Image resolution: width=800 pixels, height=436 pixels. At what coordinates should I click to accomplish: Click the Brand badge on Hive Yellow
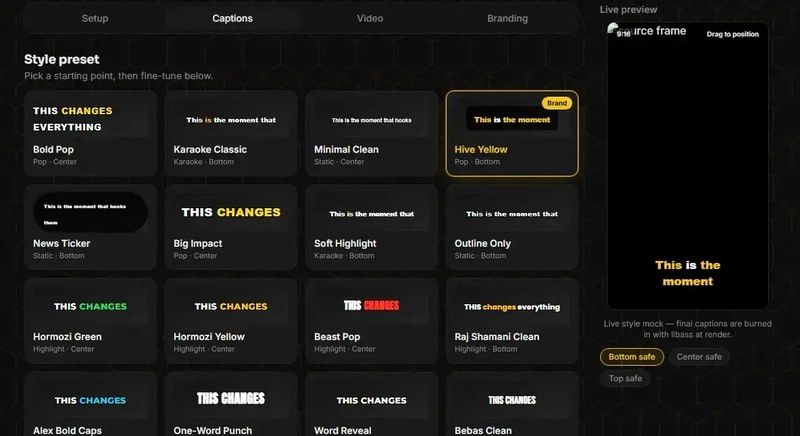pos(557,103)
